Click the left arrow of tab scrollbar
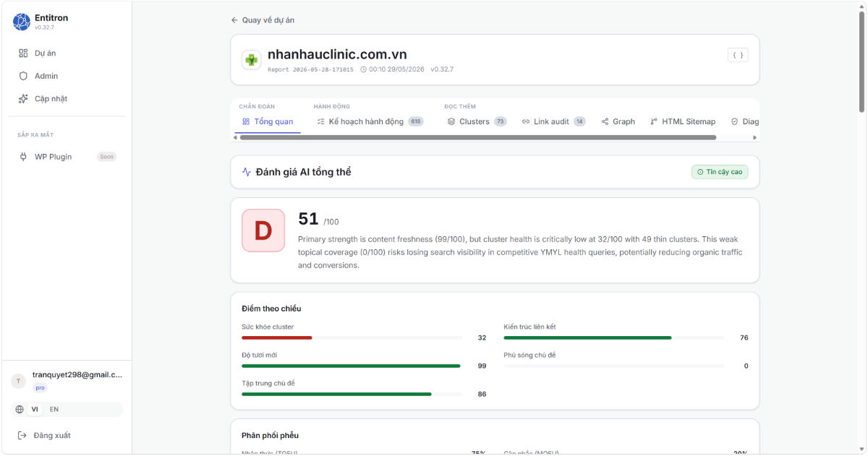This screenshot has height=456, width=868. tap(234, 137)
